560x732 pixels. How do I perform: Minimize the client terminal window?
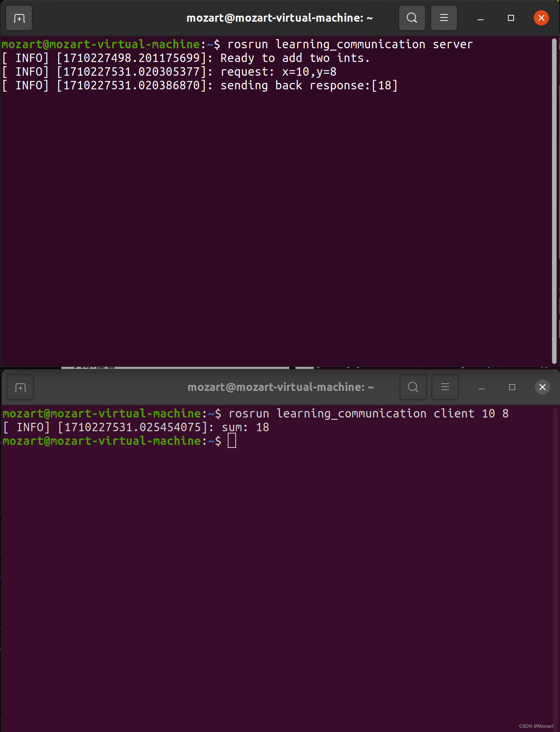pos(482,387)
